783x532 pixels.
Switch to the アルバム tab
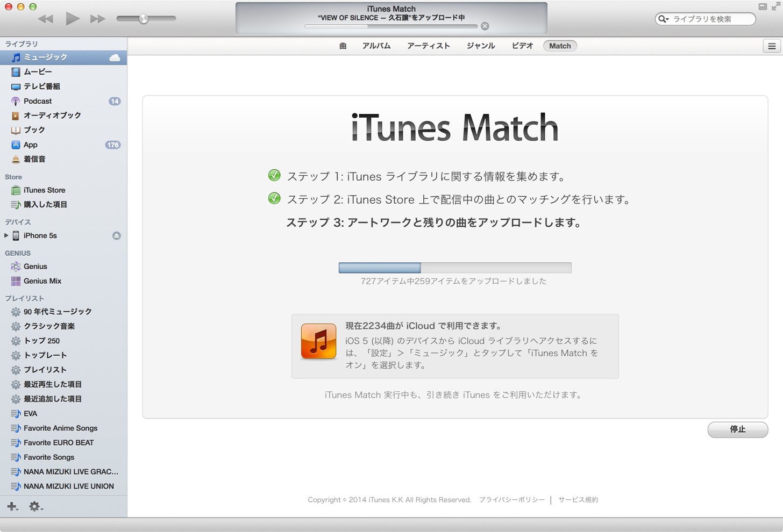376,46
